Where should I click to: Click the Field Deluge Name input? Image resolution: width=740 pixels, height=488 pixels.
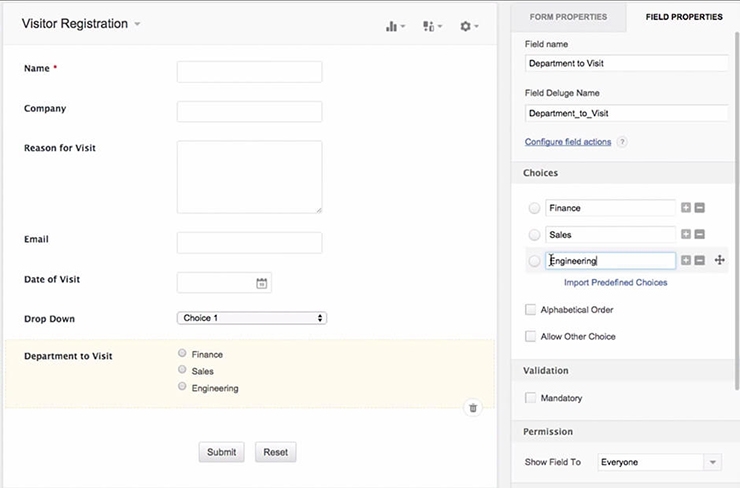pos(626,113)
